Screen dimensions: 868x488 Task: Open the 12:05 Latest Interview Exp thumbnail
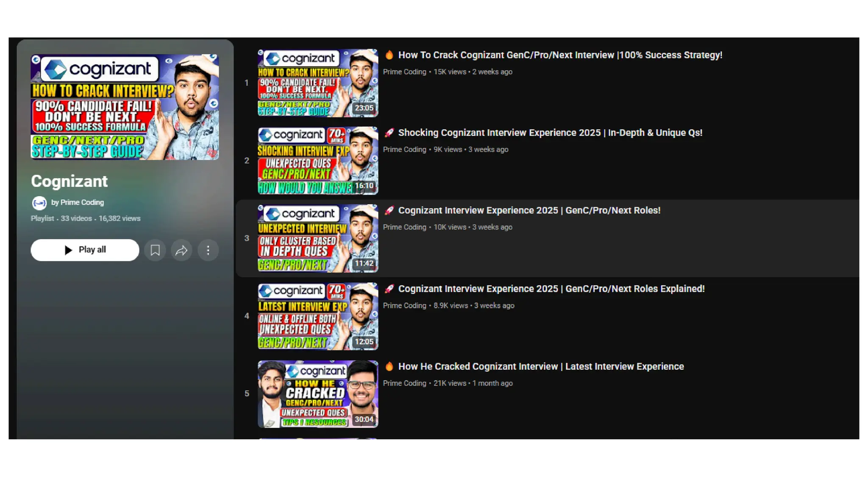(317, 316)
